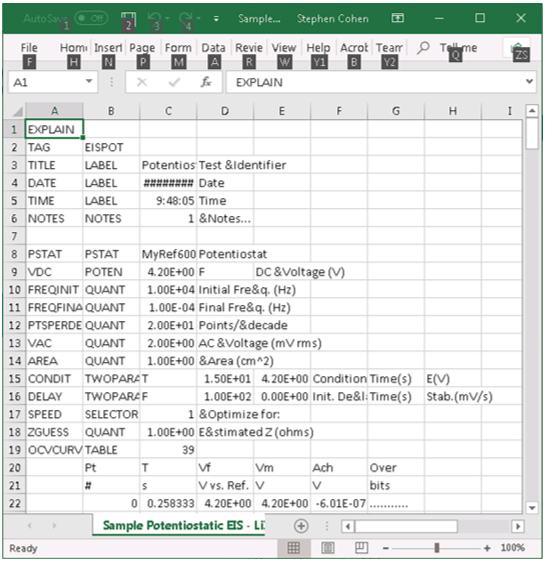Click inside the Name Box showing A1
Viewport: 546px width, 562px height.
(x=46, y=82)
